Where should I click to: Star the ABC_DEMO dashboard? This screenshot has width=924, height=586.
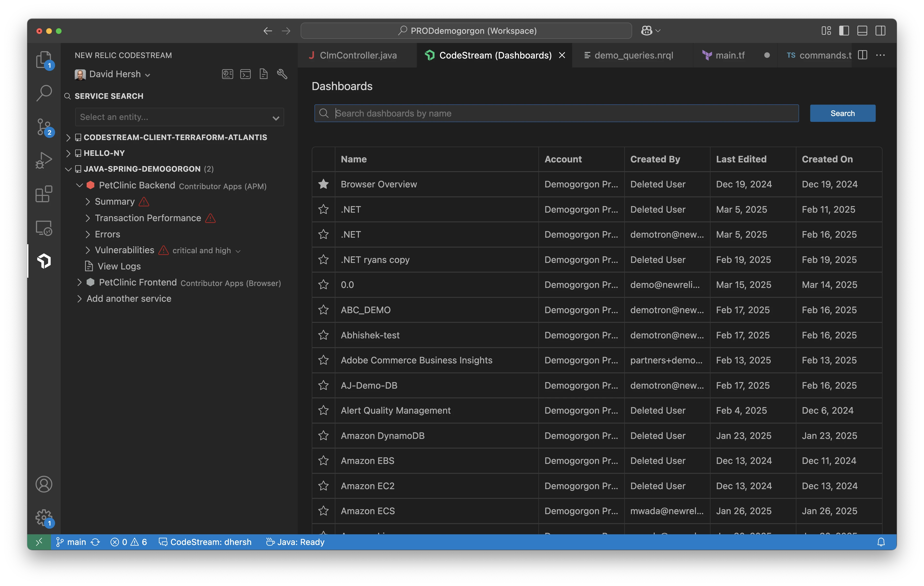pos(323,310)
